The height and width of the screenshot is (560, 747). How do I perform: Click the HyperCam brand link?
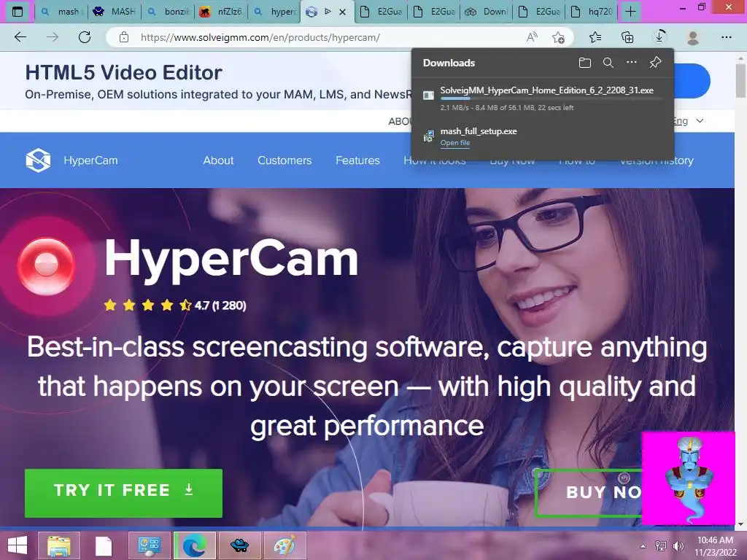pos(90,160)
